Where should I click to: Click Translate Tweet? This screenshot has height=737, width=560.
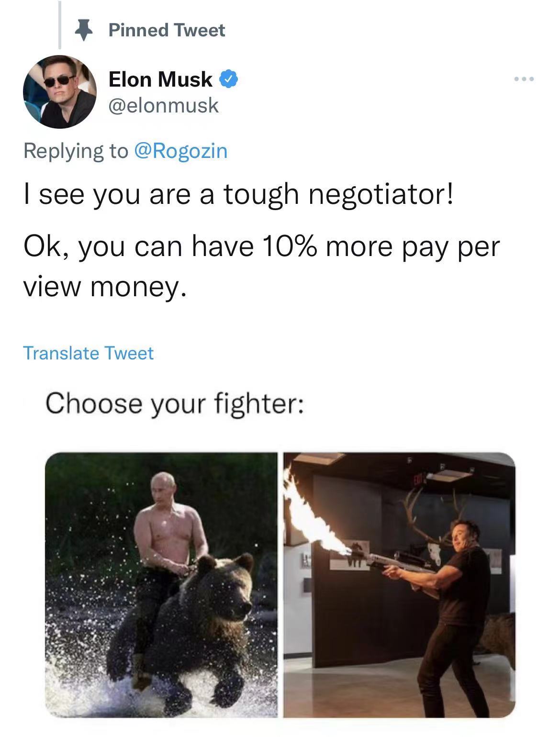[x=89, y=353]
